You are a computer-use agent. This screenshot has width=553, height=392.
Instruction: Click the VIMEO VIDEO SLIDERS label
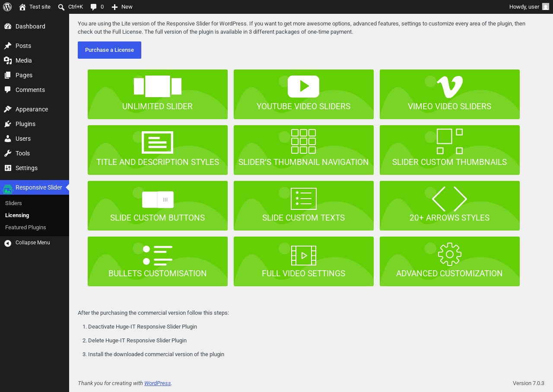pyautogui.click(x=450, y=107)
